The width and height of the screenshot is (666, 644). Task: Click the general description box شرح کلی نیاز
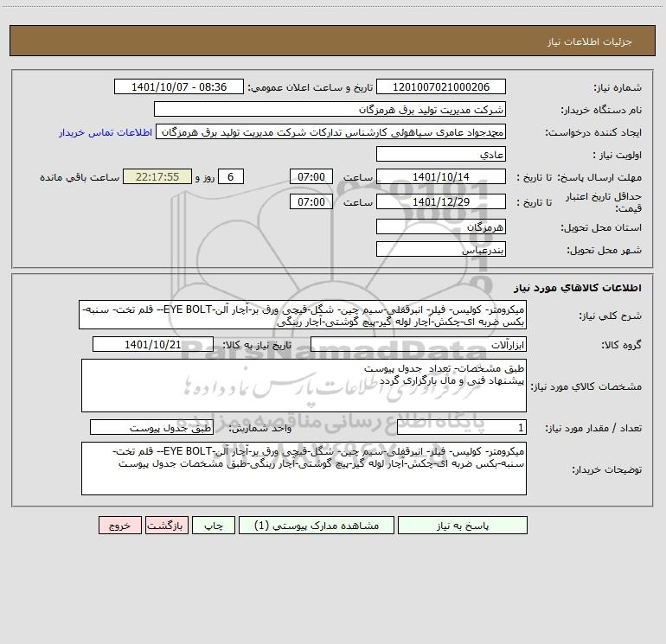[x=303, y=315]
